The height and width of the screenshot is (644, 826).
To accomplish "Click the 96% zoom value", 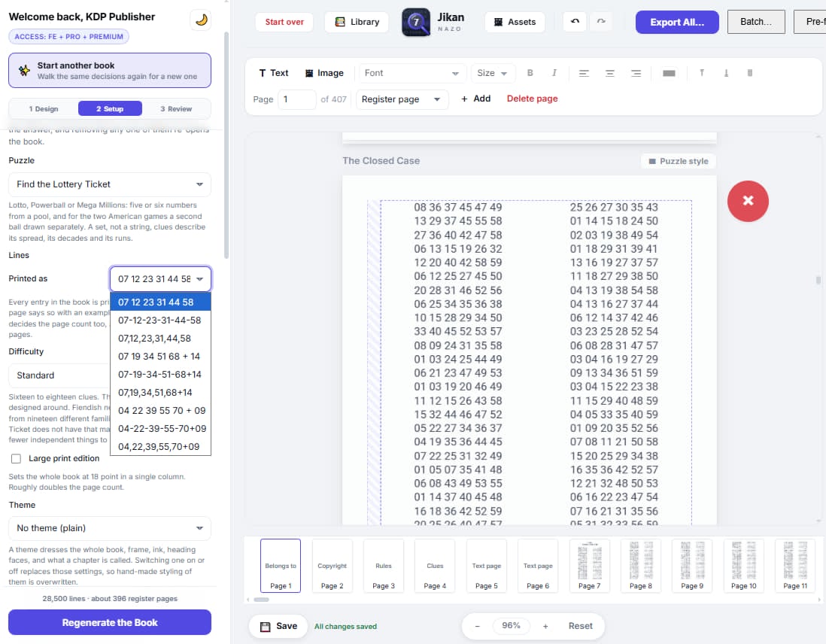I will [511, 626].
